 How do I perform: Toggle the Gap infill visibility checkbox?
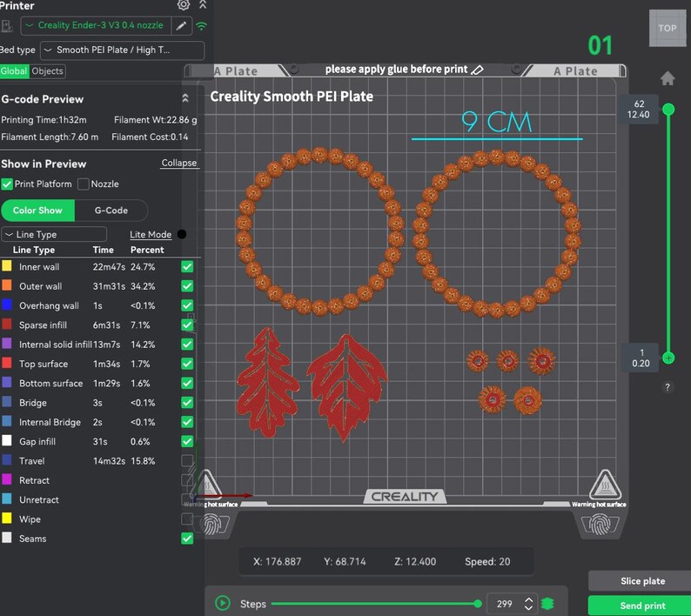187,441
